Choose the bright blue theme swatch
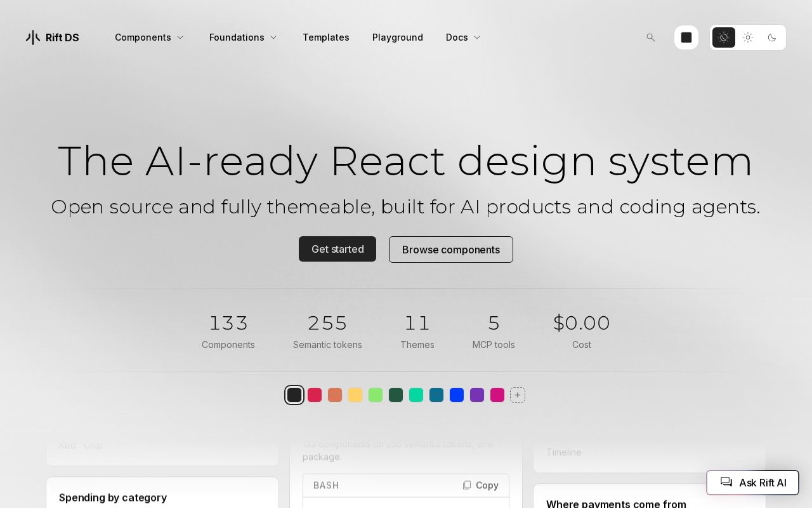Image resolution: width=812 pixels, height=508 pixels. point(457,395)
